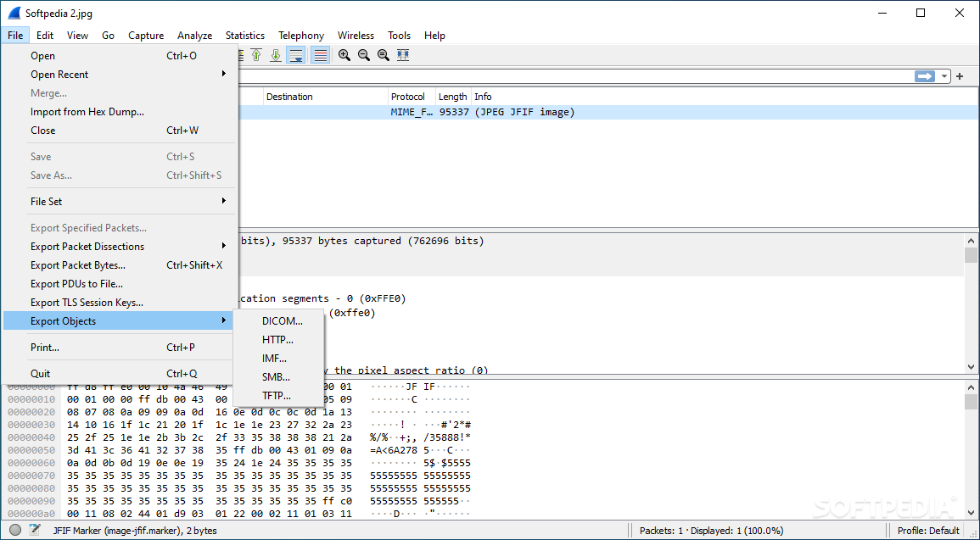
Task: Open the Tools menu
Action: point(400,36)
